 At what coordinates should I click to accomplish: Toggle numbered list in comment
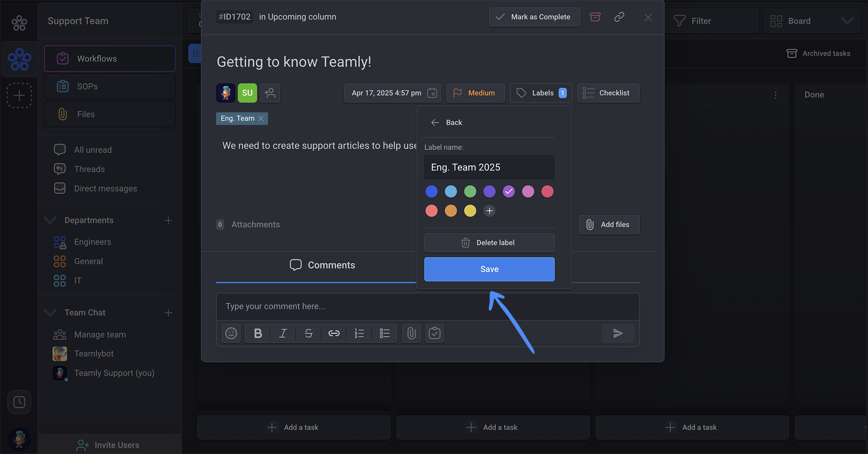coord(359,334)
